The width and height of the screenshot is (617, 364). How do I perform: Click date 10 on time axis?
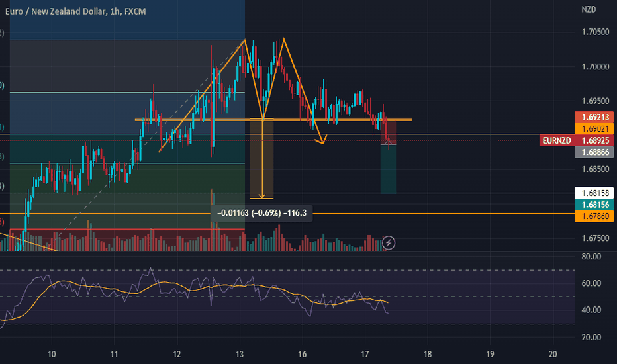[52, 354]
